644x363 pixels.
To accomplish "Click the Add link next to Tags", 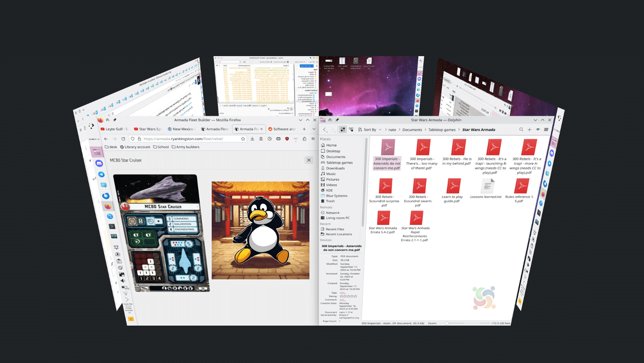I will (342, 293).
